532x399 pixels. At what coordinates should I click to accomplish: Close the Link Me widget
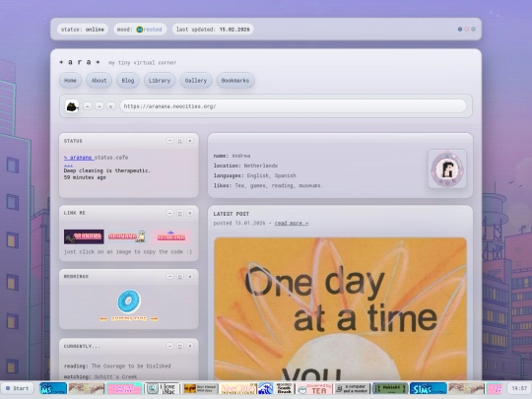point(190,213)
